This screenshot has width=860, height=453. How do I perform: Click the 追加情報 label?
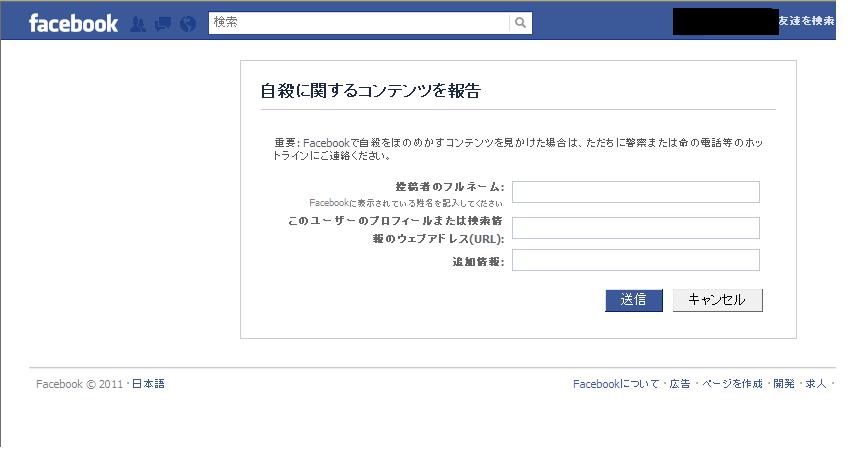(x=478, y=262)
